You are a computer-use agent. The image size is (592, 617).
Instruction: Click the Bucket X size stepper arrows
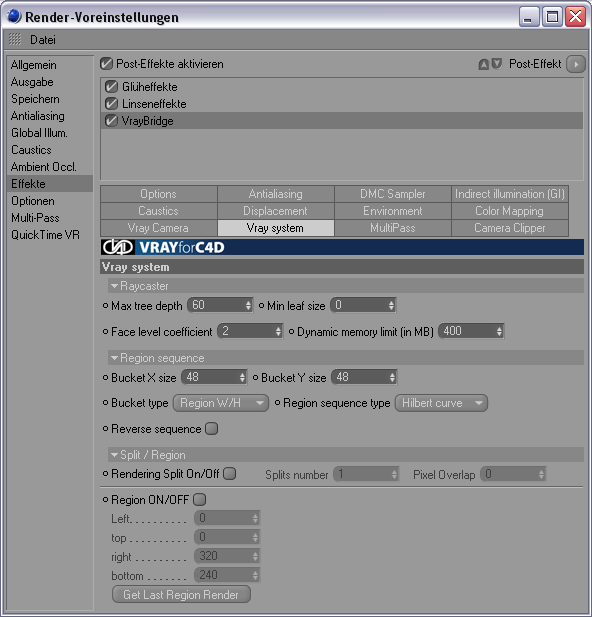pyautogui.click(x=242, y=377)
